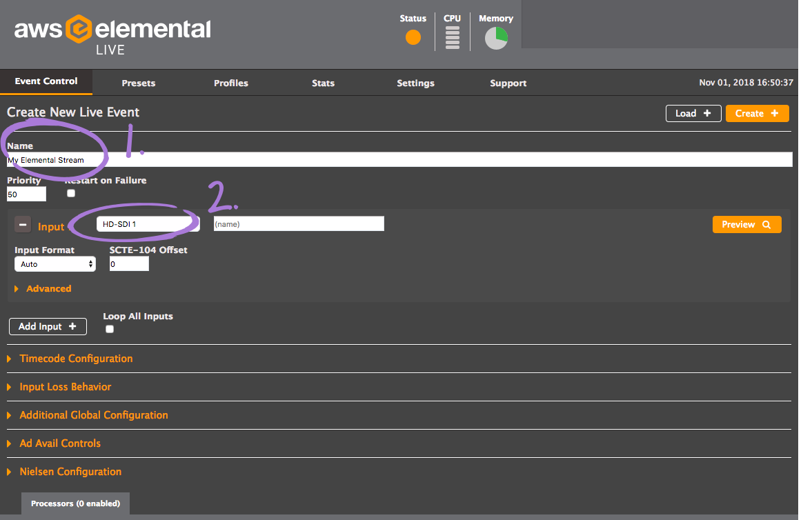Click the Create New Live Event heading

coord(73,112)
